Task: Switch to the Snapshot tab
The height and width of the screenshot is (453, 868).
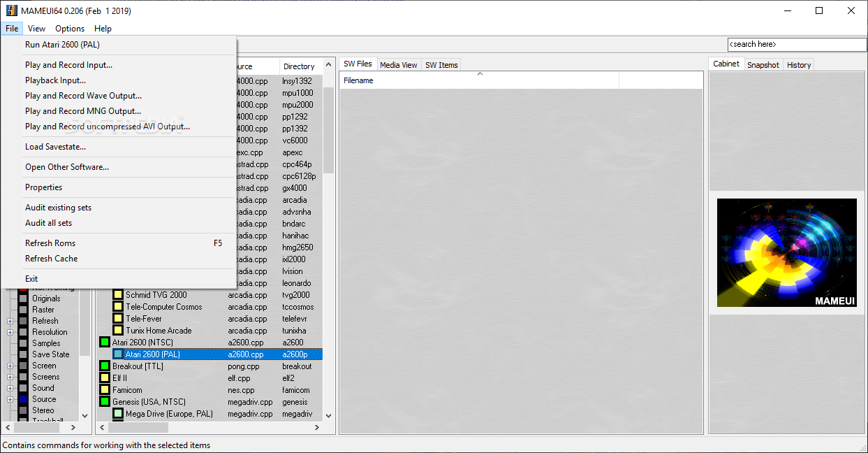Action: pyautogui.click(x=763, y=65)
